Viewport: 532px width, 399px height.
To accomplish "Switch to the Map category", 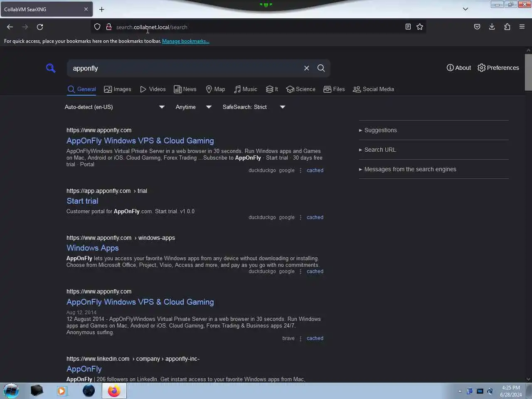I will coord(215,89).
